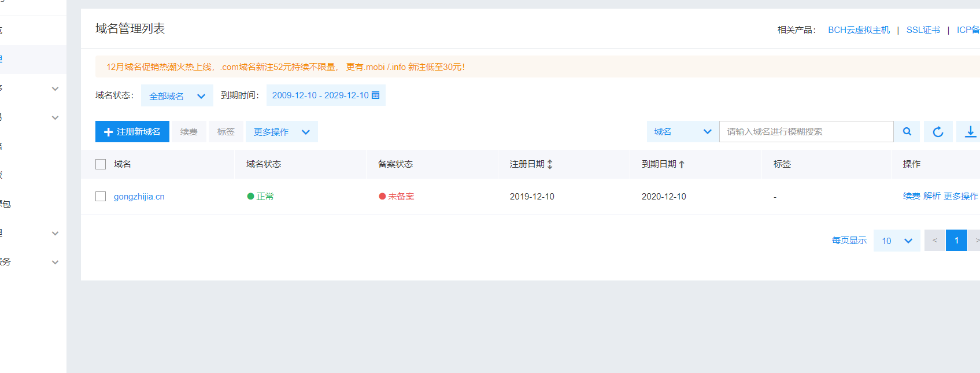Select page 1 in pagination
Screen dimensions: 980x373
[x=956, y=241]
